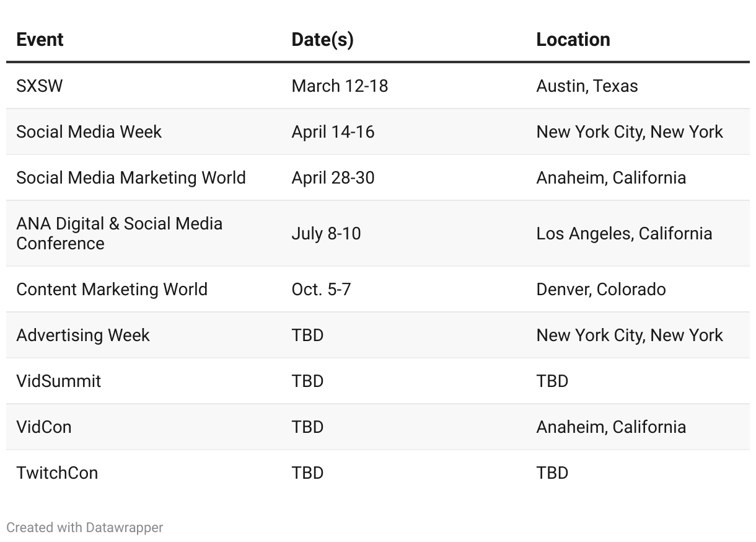The width and height of the screenshot is (756, 542).
Task: Select the Social Media Week event cell
Action: (89, 131)
